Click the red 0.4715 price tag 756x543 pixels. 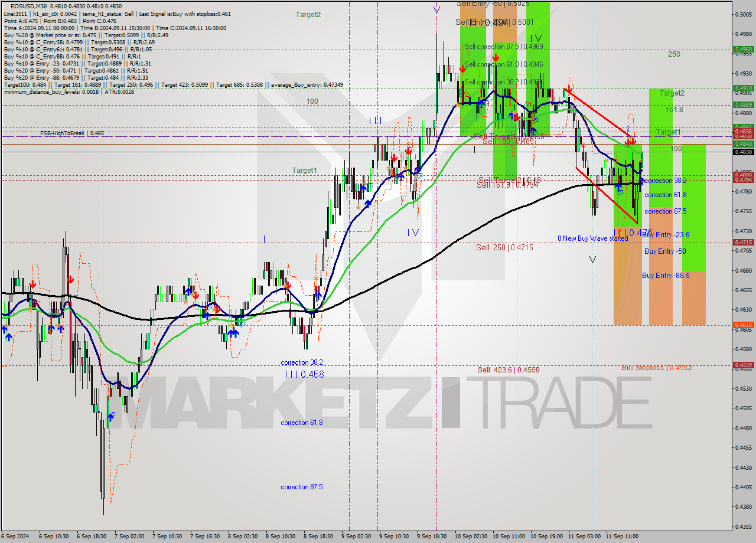click(x=743, y=242)
